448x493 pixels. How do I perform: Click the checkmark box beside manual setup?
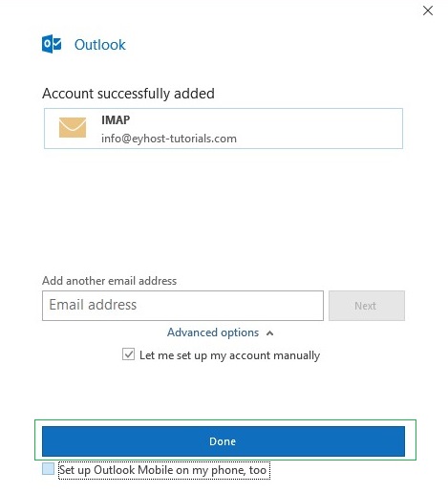[128, 354]
